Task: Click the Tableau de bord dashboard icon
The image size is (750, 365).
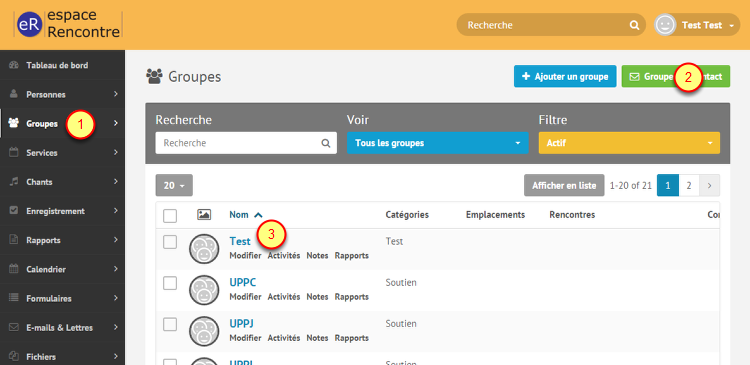Action: click(13, 65)
